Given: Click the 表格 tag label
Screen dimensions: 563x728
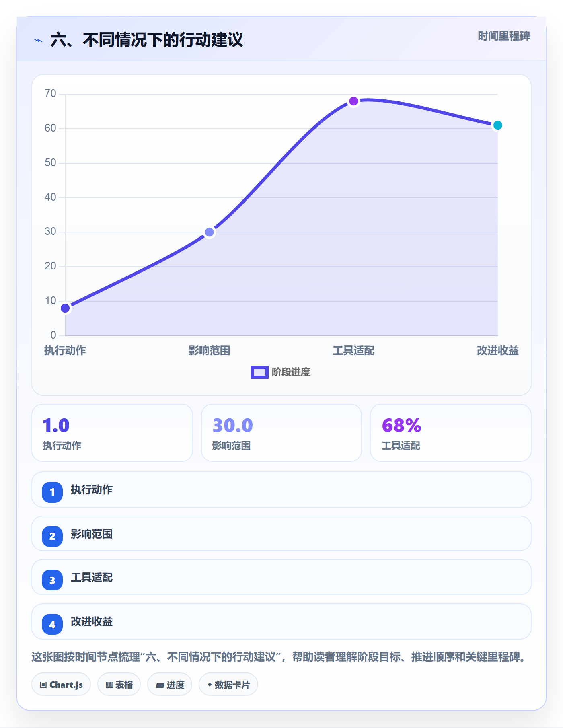Looking at the screenshot, I should 124,685.
